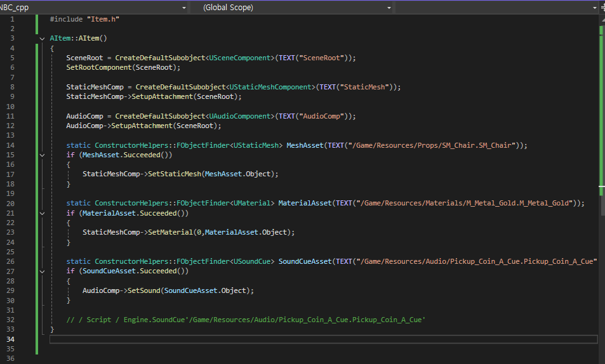This screenshot has height=364, width=605.
Task: Click M_Metal_Gold path string on line 20
Action: coord(465,203)
